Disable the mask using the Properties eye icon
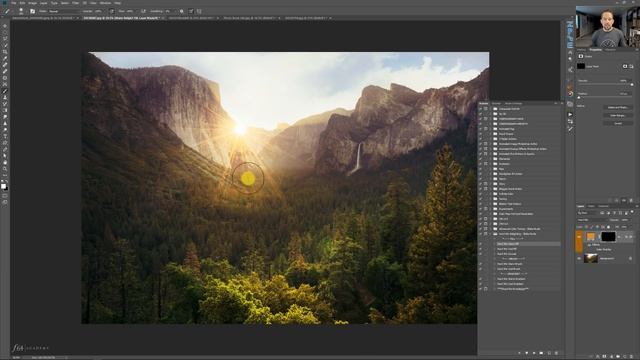 click(624, 200)
